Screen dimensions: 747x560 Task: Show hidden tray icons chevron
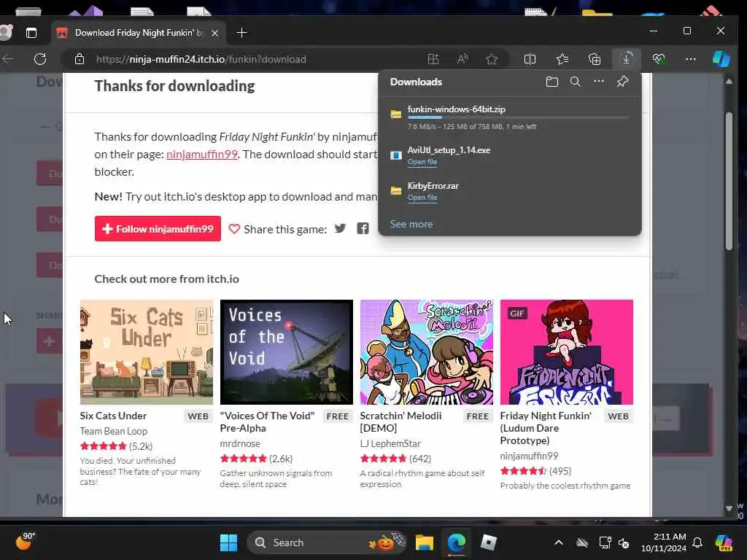coord(559,542)
